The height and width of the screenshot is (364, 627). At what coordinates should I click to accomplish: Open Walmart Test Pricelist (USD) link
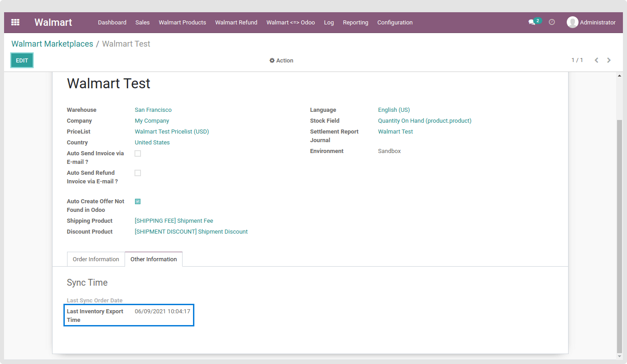click(172, 132)
